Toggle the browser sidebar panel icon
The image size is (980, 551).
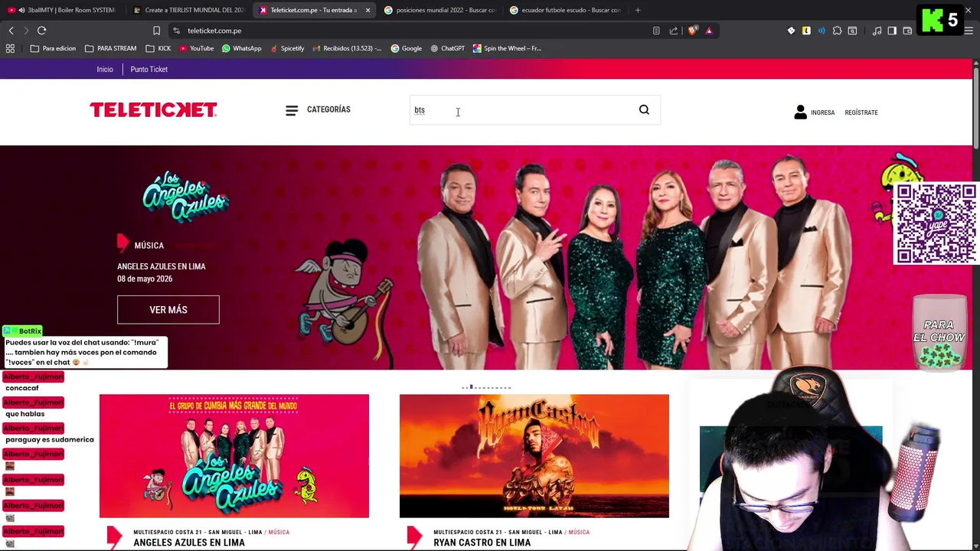892,31
